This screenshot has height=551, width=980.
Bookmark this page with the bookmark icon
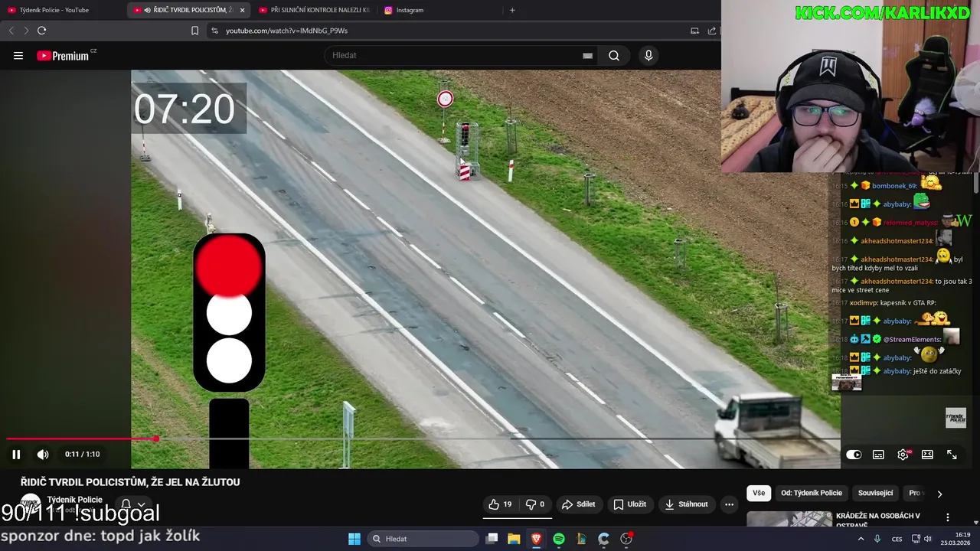click(194, 31)
